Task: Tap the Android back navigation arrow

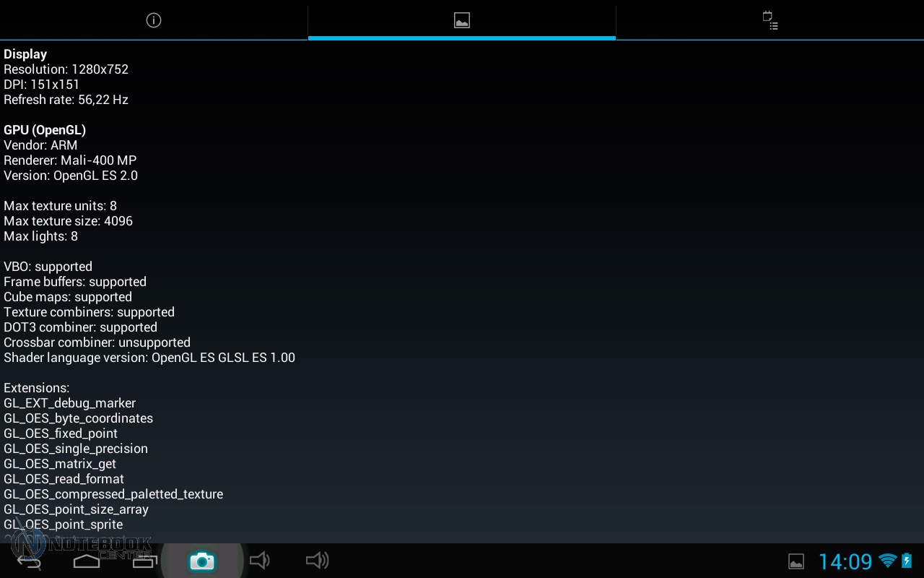Action: 30,561
